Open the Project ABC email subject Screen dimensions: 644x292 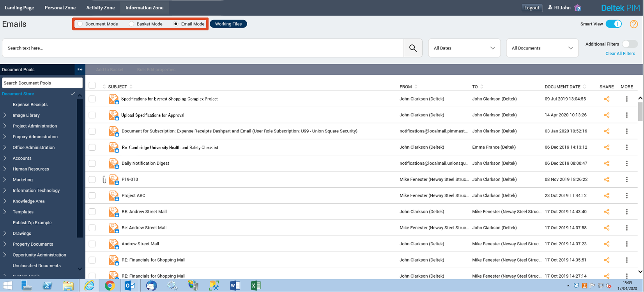[x=133, y=196]
